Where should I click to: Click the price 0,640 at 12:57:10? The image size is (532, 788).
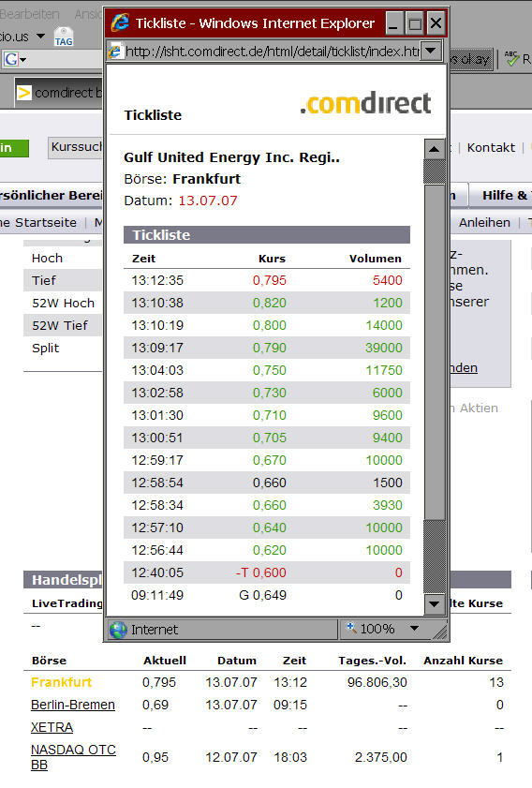click(x=269, y=528)
